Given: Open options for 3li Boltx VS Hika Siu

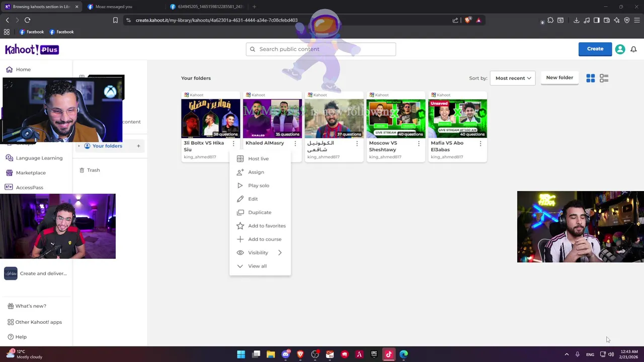Looking at the screenshot, I should [x=233, y=143].
